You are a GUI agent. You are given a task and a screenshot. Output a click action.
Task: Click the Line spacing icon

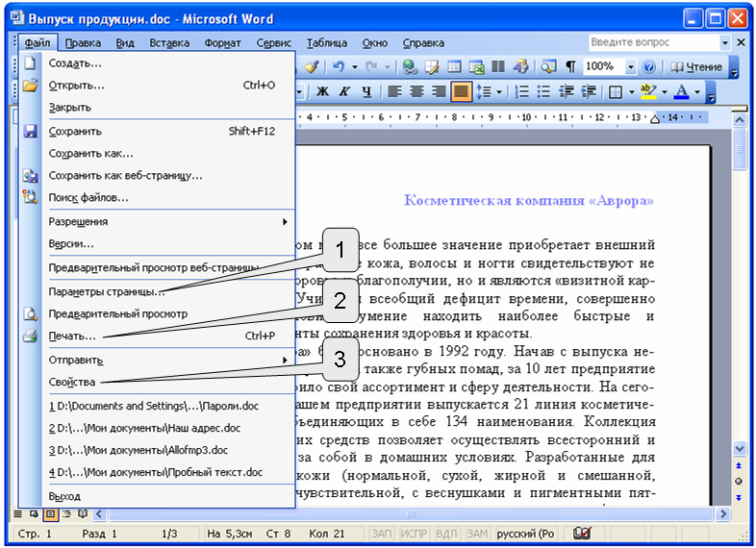tap(484, 91)
